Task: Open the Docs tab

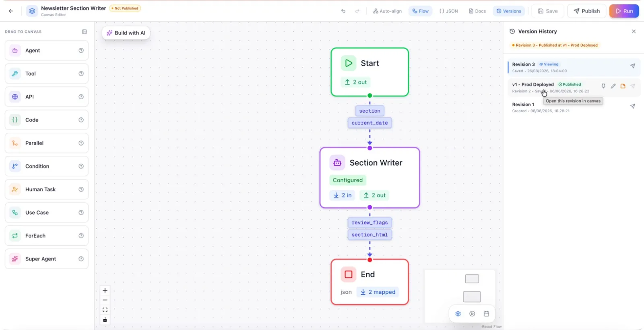Action: coord(477,11)
